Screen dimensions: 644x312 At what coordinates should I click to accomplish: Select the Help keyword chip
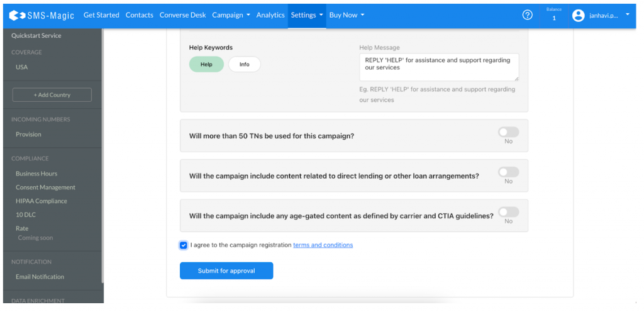(x=206, y=64)
